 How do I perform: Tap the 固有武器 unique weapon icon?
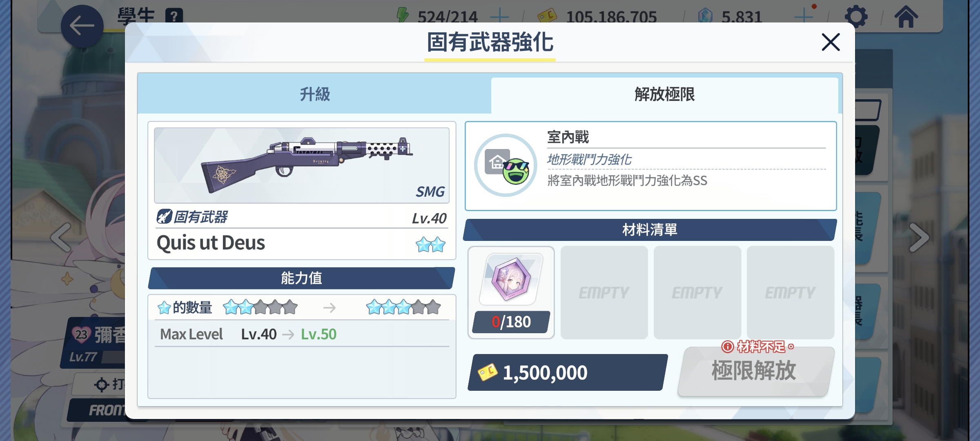click(164, 216)
